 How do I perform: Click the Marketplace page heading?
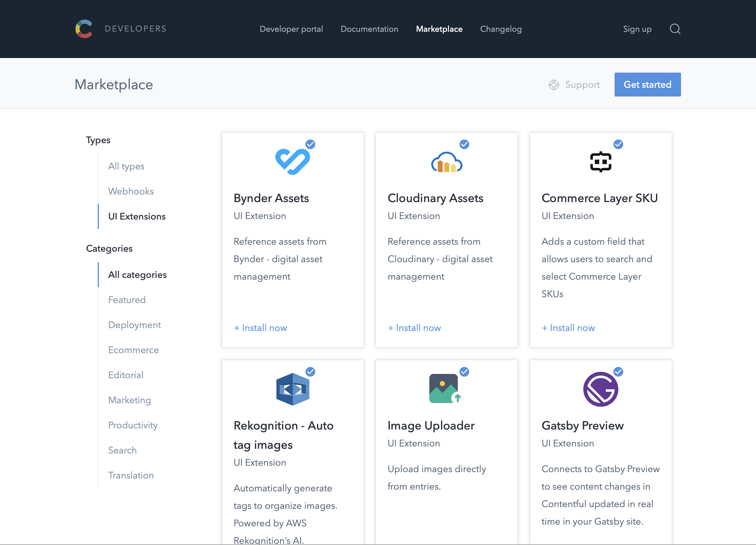click(x=114, y=85)
